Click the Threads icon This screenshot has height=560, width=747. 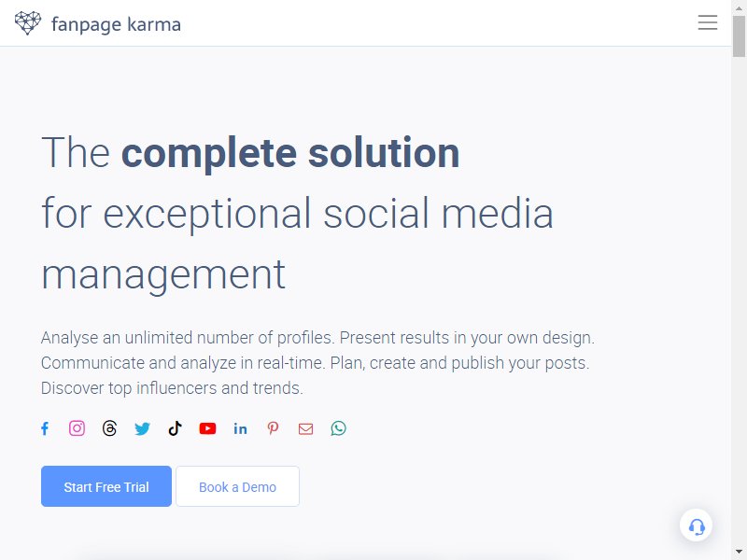point(109,428)
